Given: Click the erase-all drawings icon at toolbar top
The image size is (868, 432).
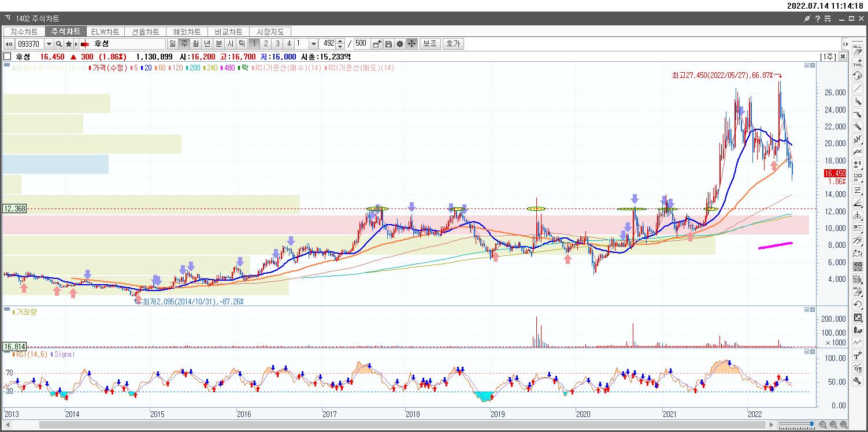Looking at the screenshot, I should tap(858, 49).
